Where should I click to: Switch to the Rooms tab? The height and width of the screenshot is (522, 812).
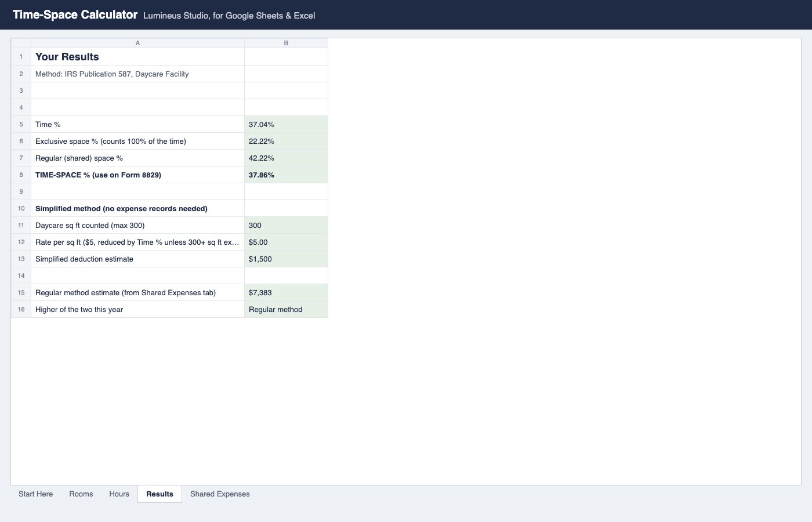[x=81, y=494]
